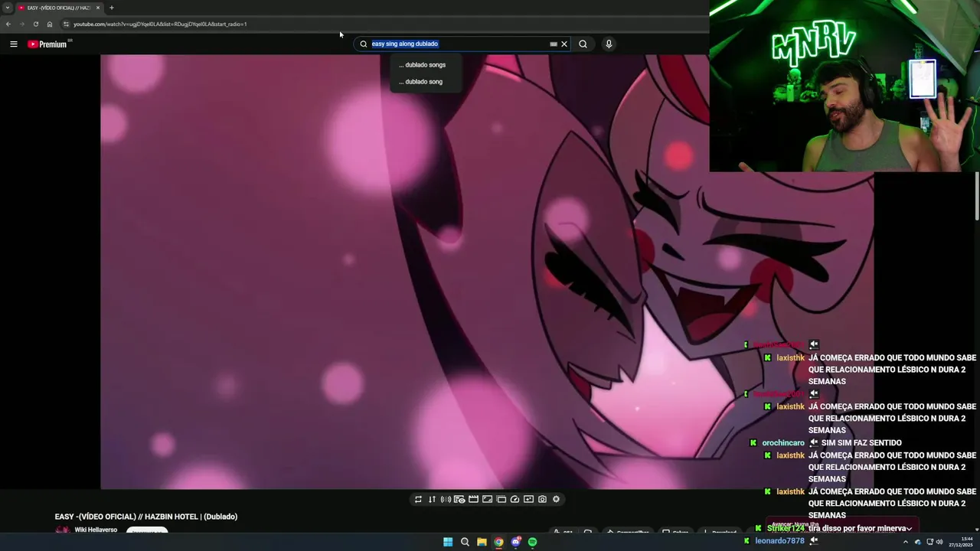Go back with browser back arrow

pyautogui.click(x=8, y=24)
